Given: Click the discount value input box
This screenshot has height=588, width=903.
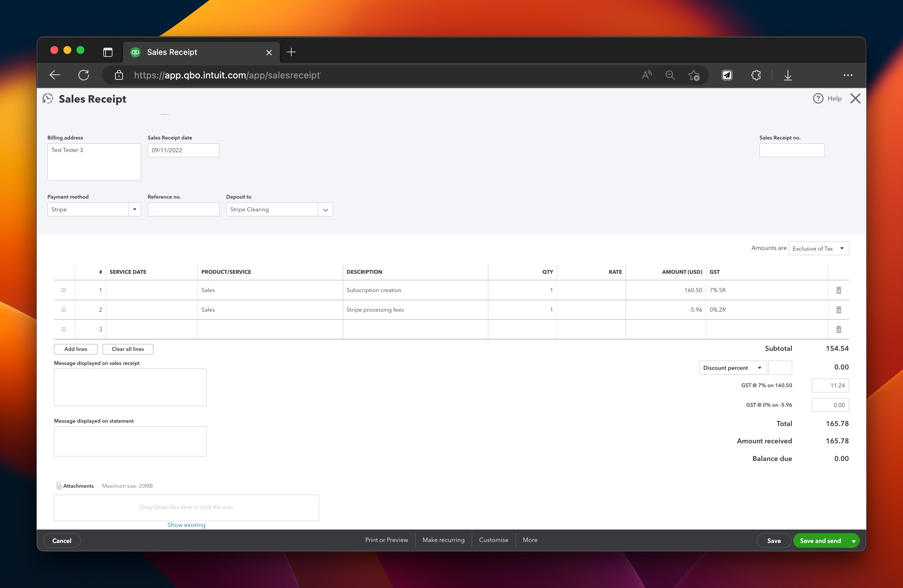Looking at the screenshot, I should pyautogui.click(x=780, y=368).
